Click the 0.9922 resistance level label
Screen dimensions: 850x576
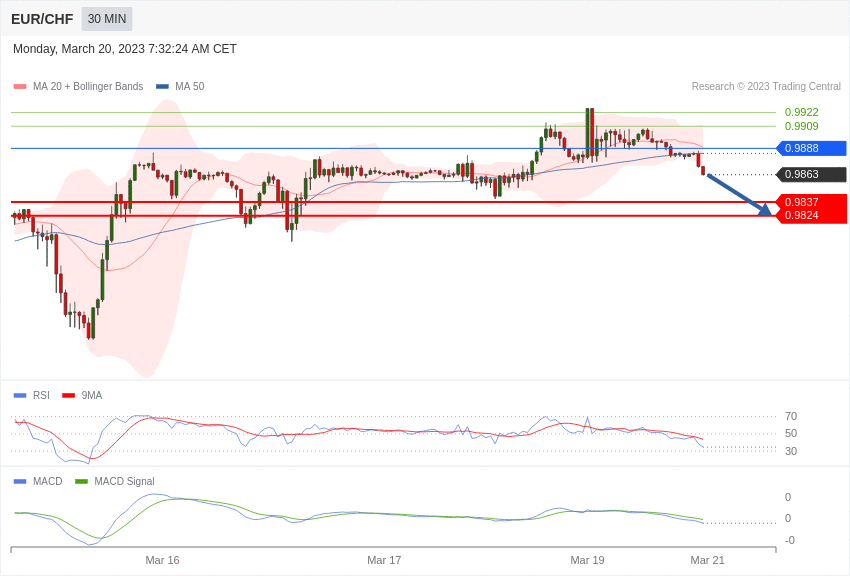(801, 112)
